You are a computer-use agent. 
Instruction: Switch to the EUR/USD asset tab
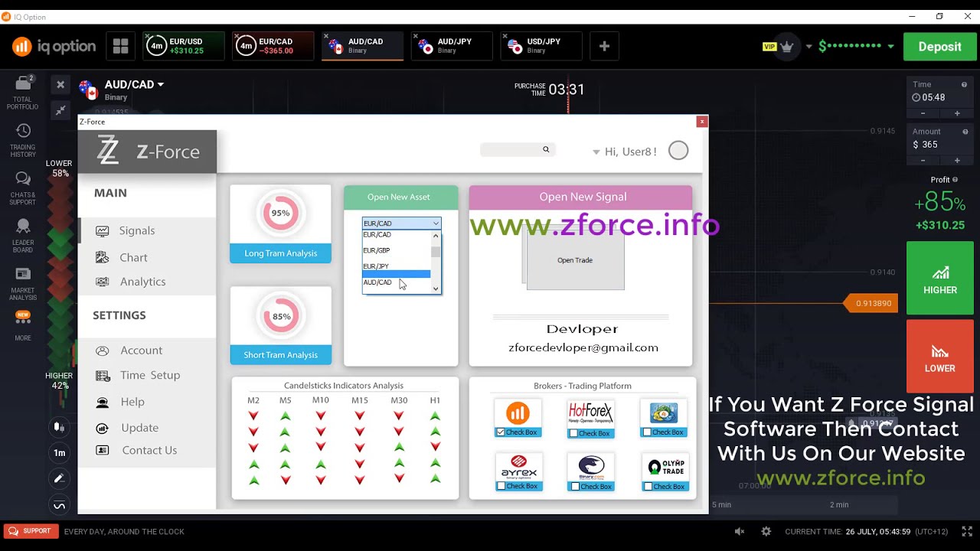(x=185, y=47)
